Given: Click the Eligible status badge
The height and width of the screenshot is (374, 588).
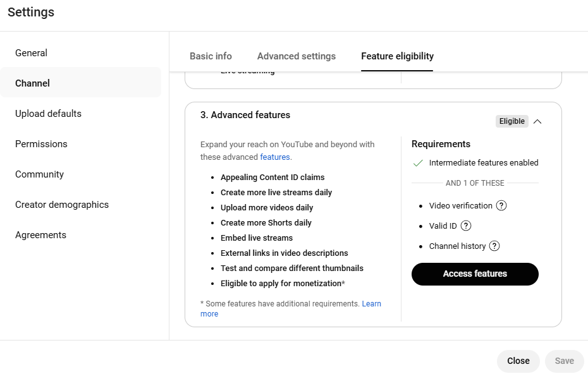Looking at the screenshot, I should click(x=512, y=121).
